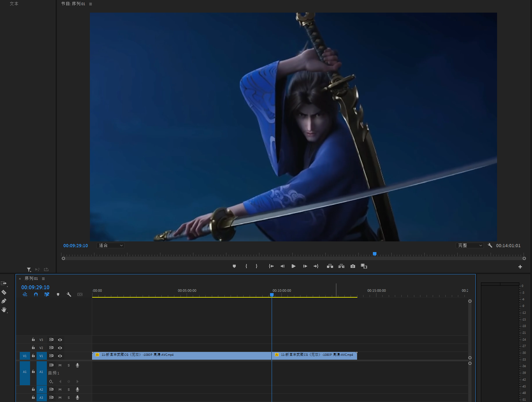The image size is (532, 402).
Task: Add a marker in the program monitor
Action: (x=234, y=266)
